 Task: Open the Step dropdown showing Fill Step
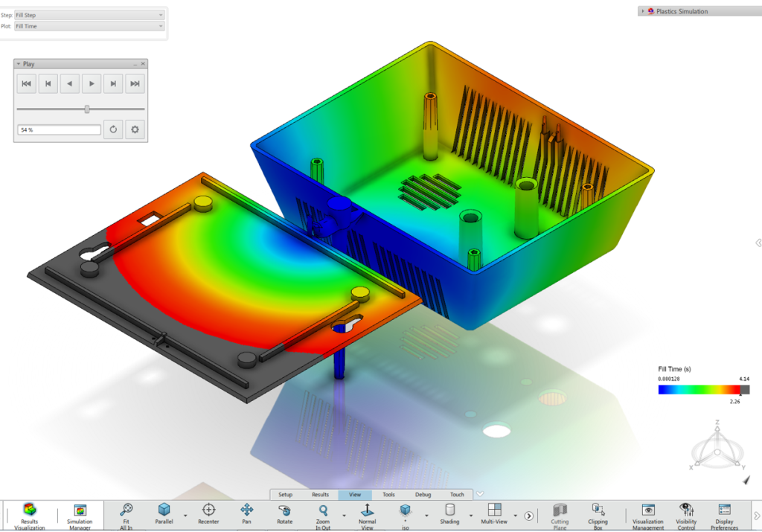tap(89, 15)
